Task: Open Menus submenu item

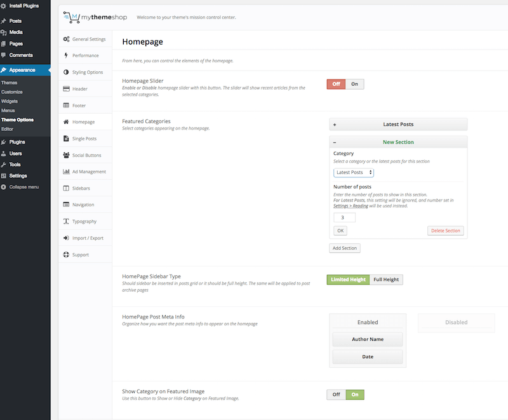Action: [x=8, y=111]
